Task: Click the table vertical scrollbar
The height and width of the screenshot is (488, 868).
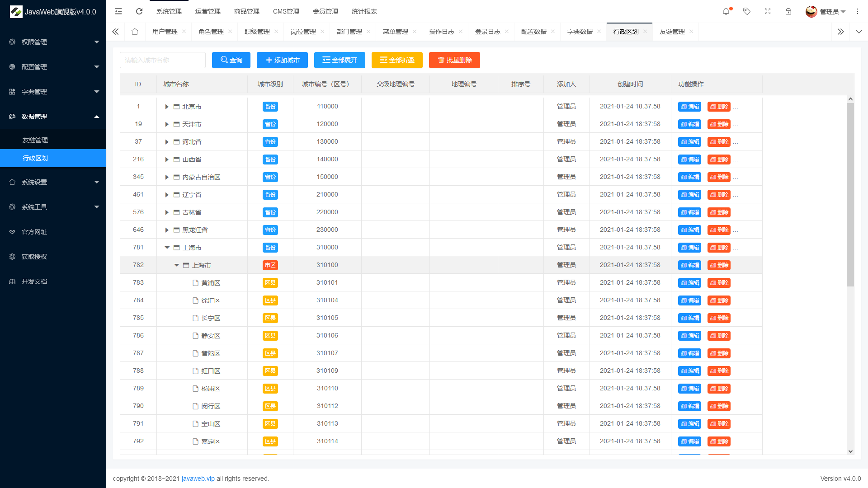Action: click(x=850, y=194)
